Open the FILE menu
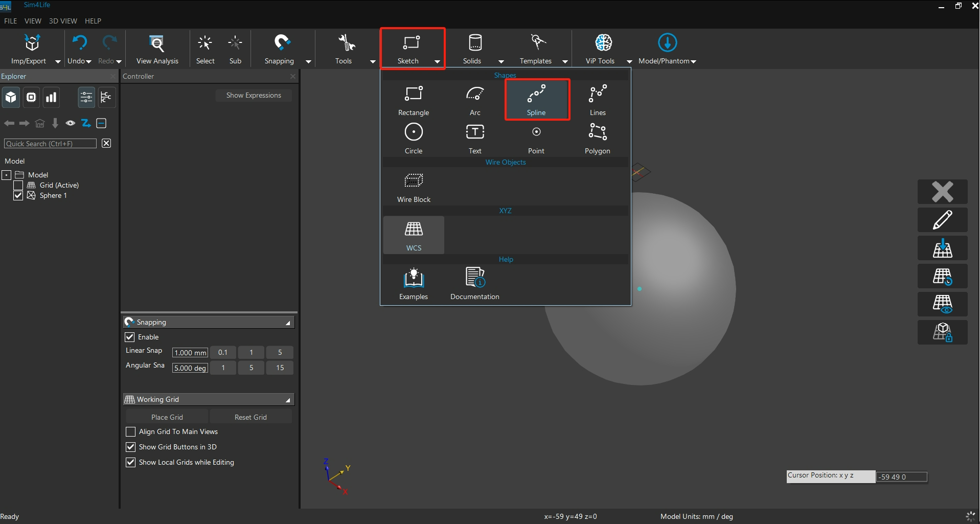980x524 pixels. point(10,21)
